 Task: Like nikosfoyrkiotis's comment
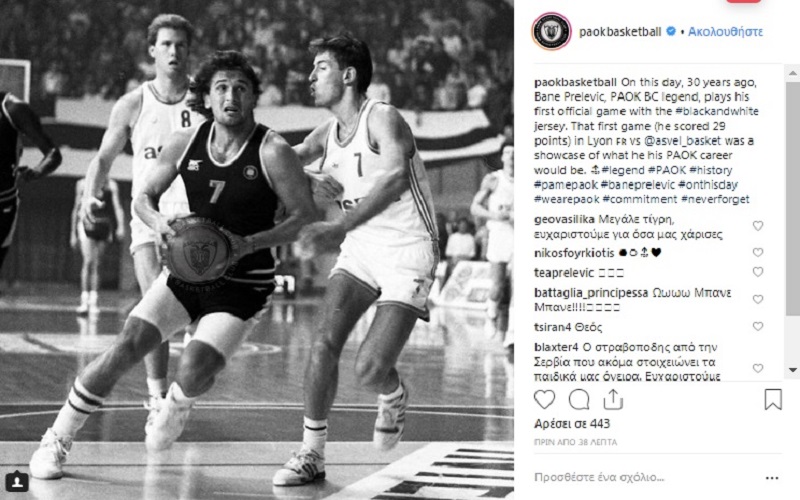[758, 252]
